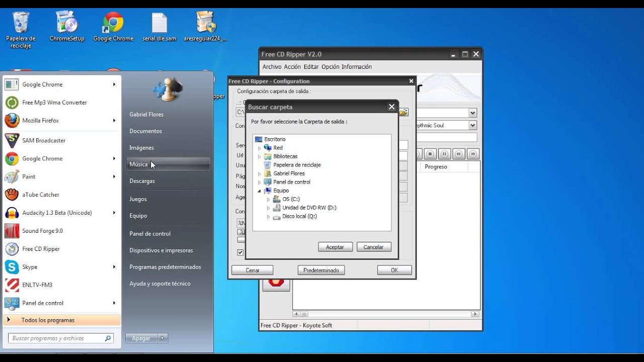
Task: Open the shutdown options arrow beside Apagar
Action: click(163, 338)
